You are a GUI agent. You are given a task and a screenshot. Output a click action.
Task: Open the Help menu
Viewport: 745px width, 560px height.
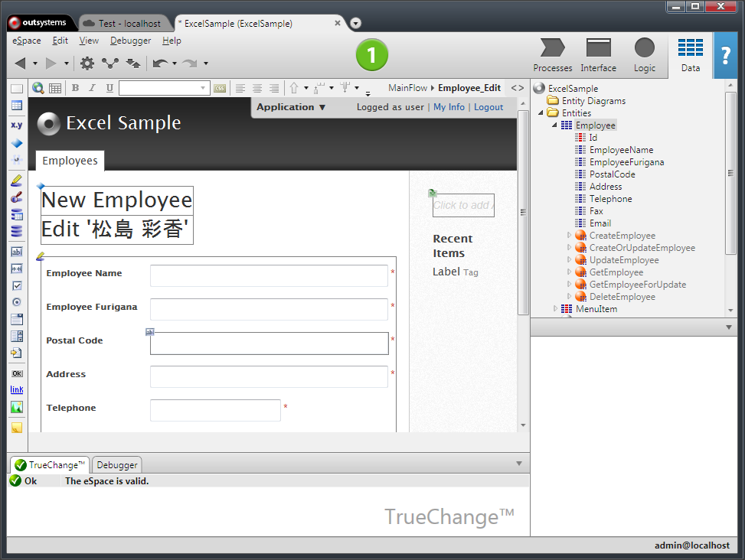pyautogui.click(x=172, y=41)
